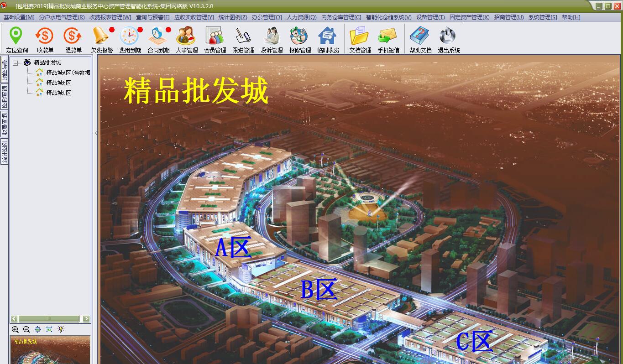Open the 收款单 receipt icon

(44, 39)
